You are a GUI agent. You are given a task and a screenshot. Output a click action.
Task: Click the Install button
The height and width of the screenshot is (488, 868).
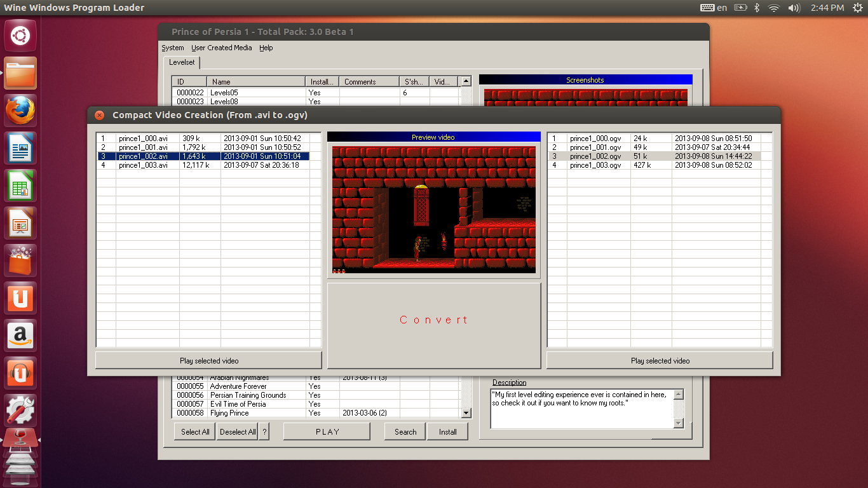[x=448, y=431]
